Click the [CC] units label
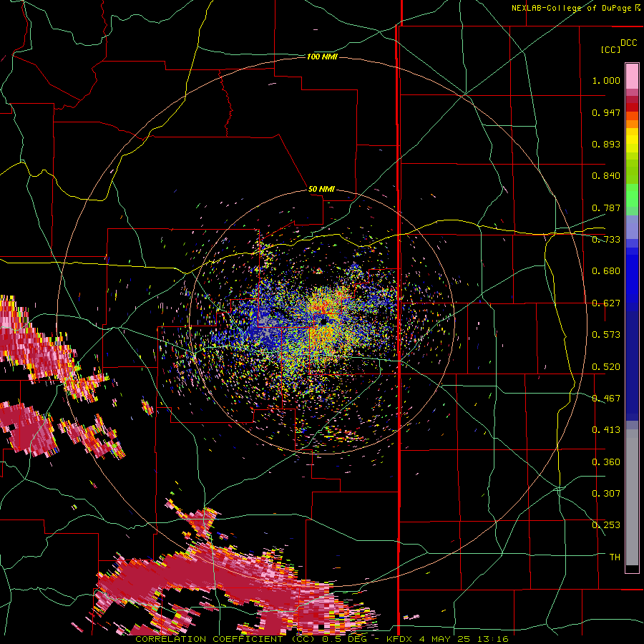 coord(610,49)
